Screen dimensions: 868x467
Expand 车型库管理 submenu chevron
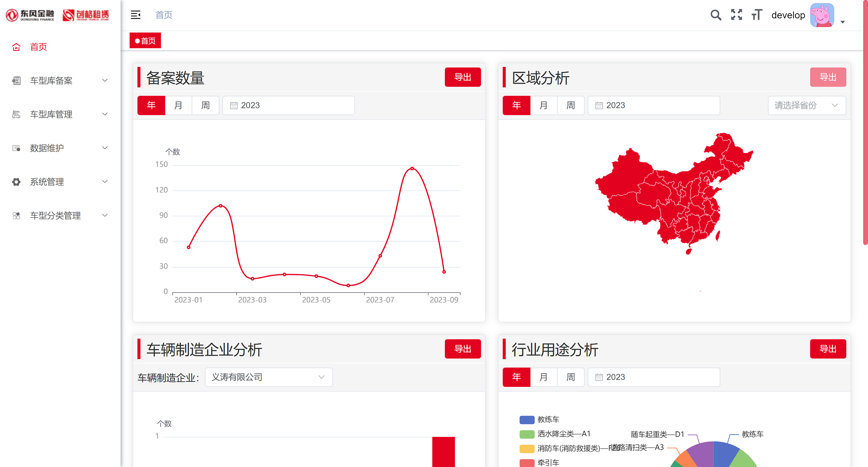point(105,114)
